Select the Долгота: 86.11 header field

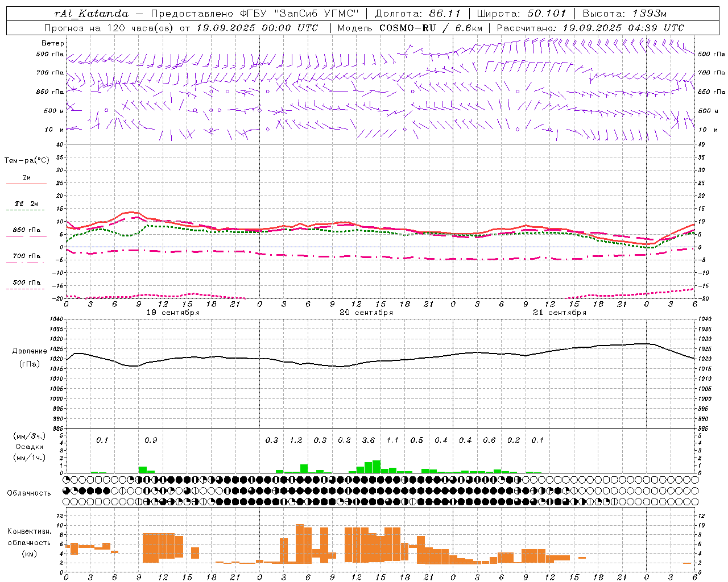[x=418, y=14]
